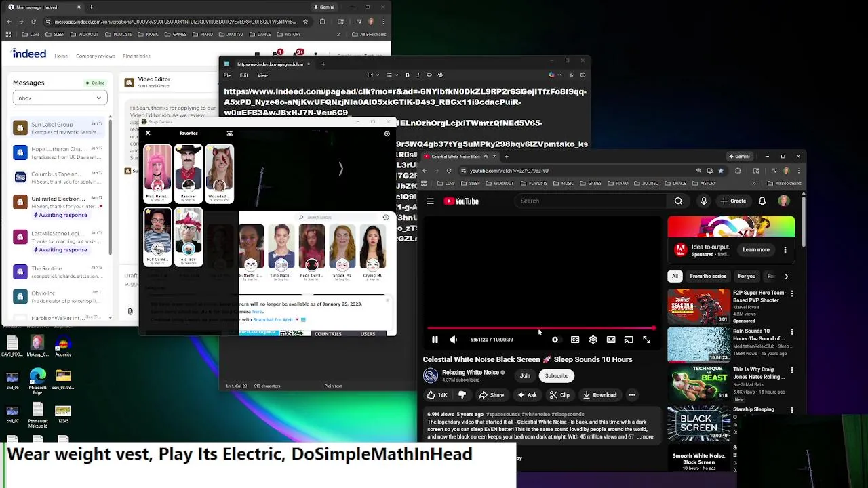Screen dimensions: 868x488
Task: Open the Snapchat for Web link
Action: pos(273,320)
